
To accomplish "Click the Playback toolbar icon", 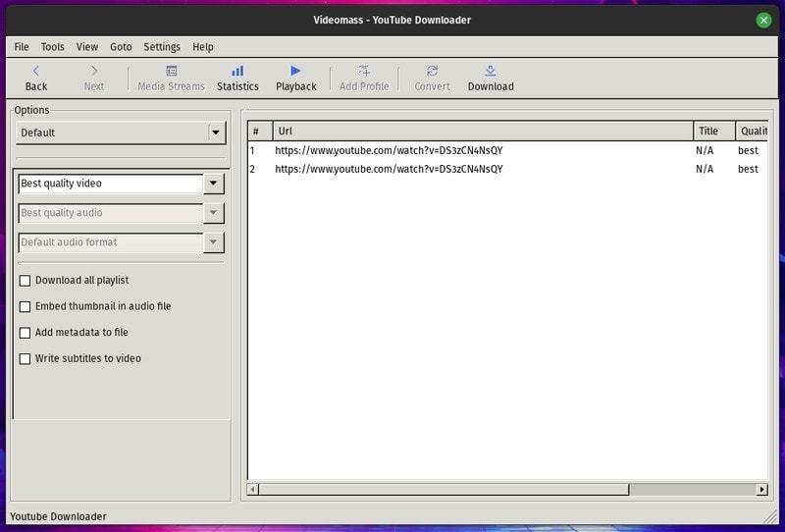I will (x=295, y=72).
